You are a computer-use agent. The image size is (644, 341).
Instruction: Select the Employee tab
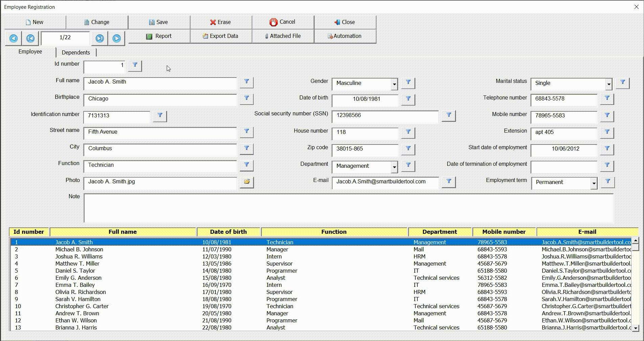point(30,51)
